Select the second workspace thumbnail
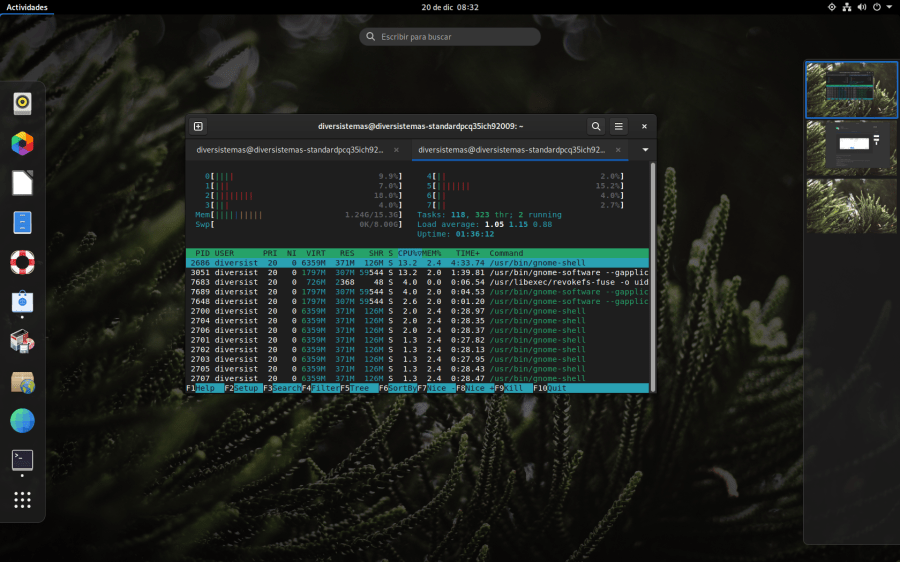 click(852, 148)
